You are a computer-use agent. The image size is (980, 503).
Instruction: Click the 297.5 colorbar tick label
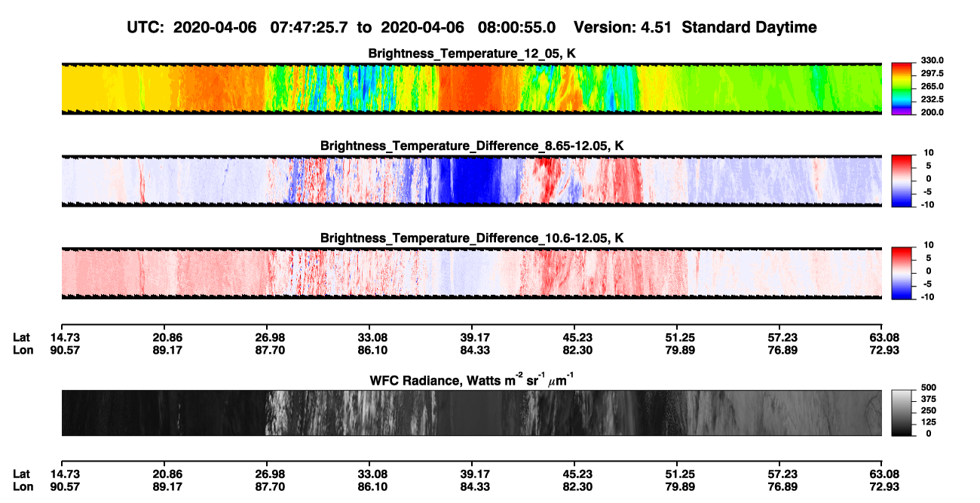tap(933, 74)
